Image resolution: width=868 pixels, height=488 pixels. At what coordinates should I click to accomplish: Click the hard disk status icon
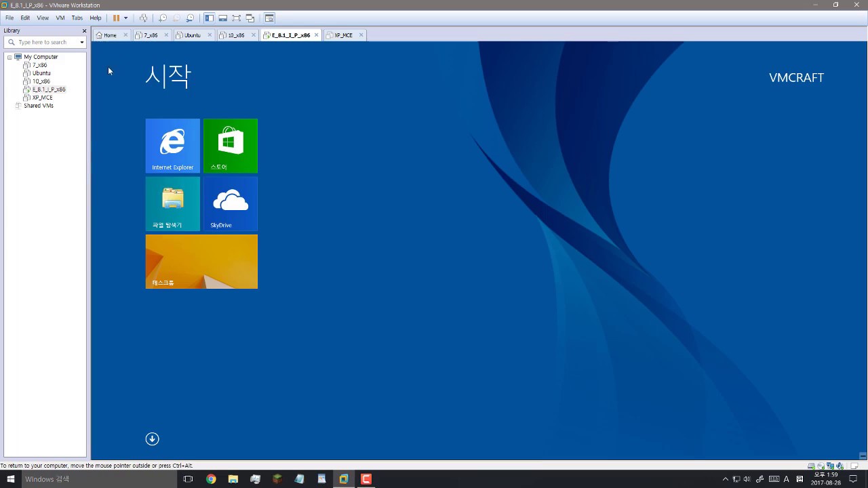coord(811,466)
